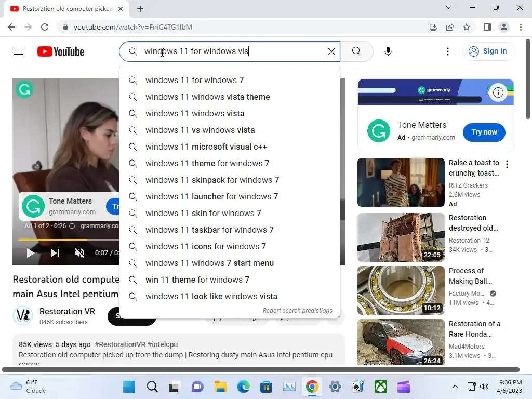Click the Restoration VR channel name
The image size is (532, 399).
click(67, 311)
